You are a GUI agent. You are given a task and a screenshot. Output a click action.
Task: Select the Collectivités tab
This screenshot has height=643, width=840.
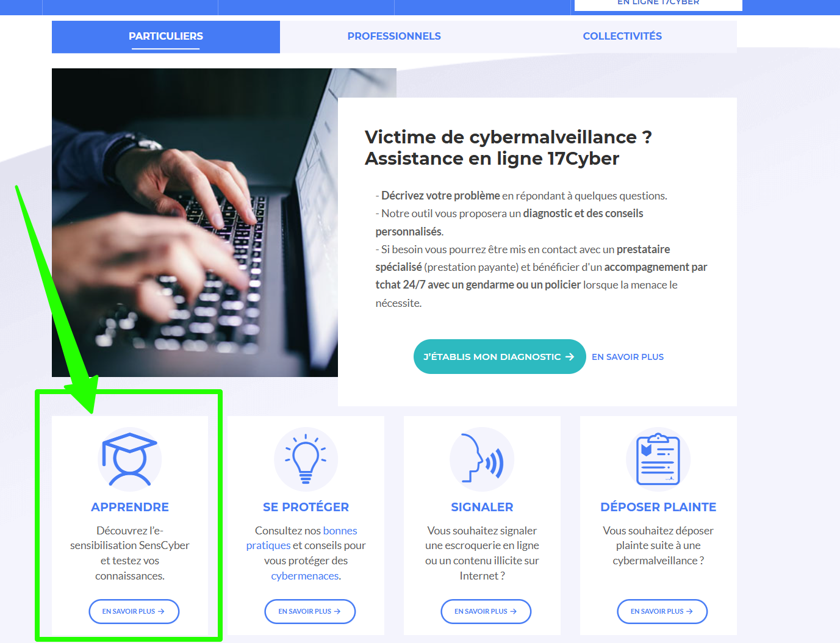622,37
